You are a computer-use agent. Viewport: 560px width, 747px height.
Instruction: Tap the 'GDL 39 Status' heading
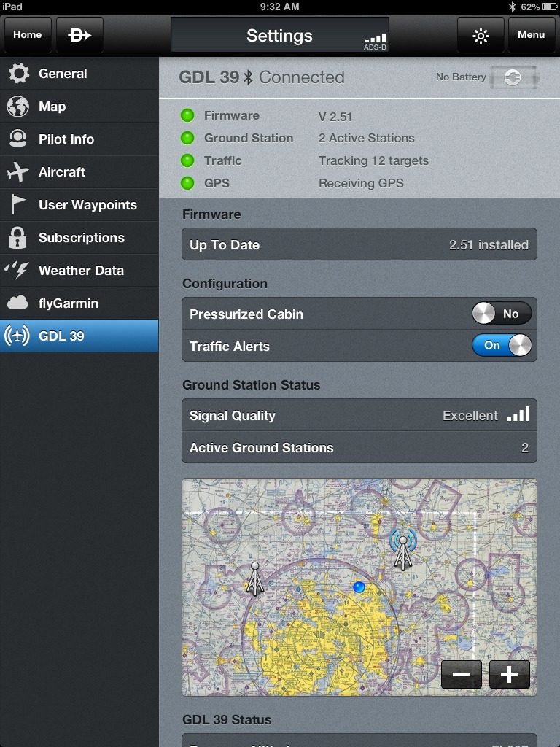pyautogui.click(x=227, y=719)
